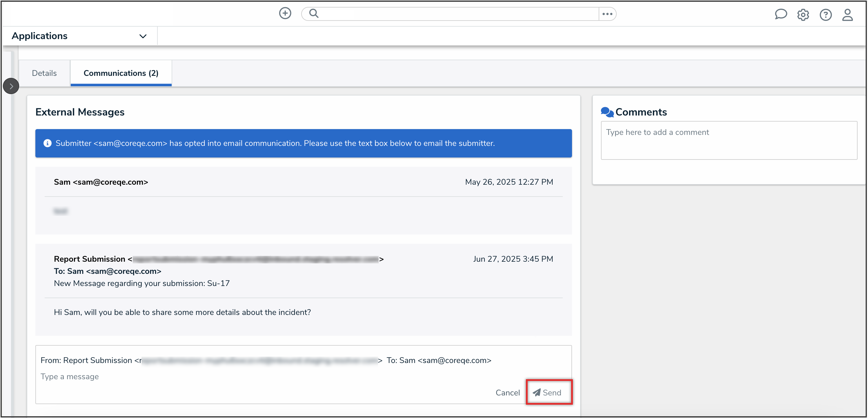Screen dimensions: 868x418
Task: Click Sam's May 26 message header
Action: tap(101, 182)
